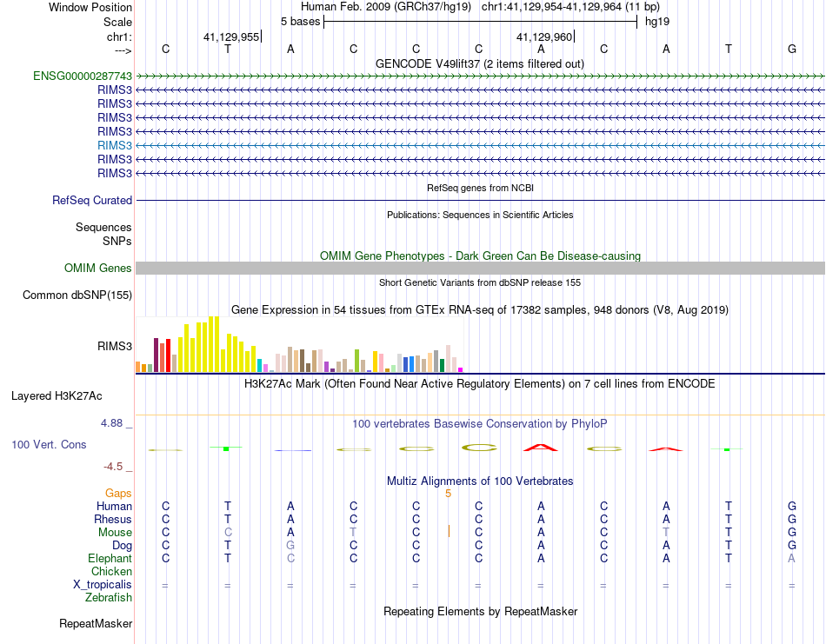Click the dark maroon bar in the GTEx chart
Screen dimensions: 826x644
point(156,355)
